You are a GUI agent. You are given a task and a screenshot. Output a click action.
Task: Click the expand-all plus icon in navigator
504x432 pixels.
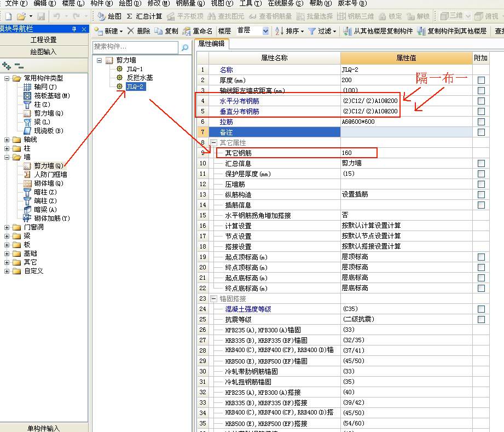click(x=7, y=66)
